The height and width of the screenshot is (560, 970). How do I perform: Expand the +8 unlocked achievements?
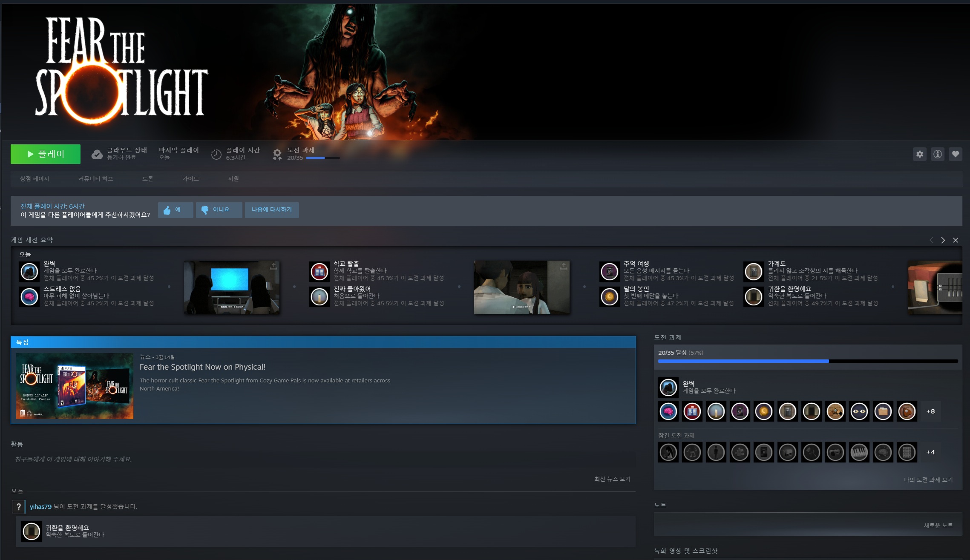[x=930, y=411]
